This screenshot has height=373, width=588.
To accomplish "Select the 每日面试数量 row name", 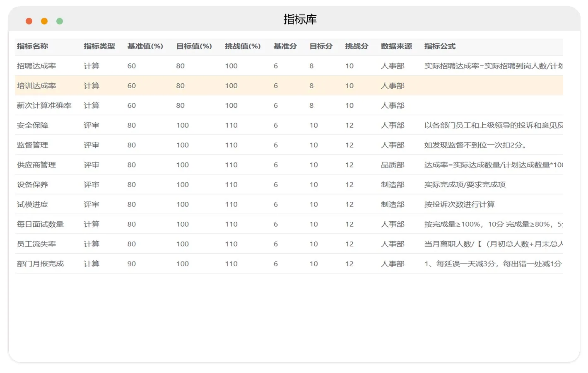I will tap(40, 224).
